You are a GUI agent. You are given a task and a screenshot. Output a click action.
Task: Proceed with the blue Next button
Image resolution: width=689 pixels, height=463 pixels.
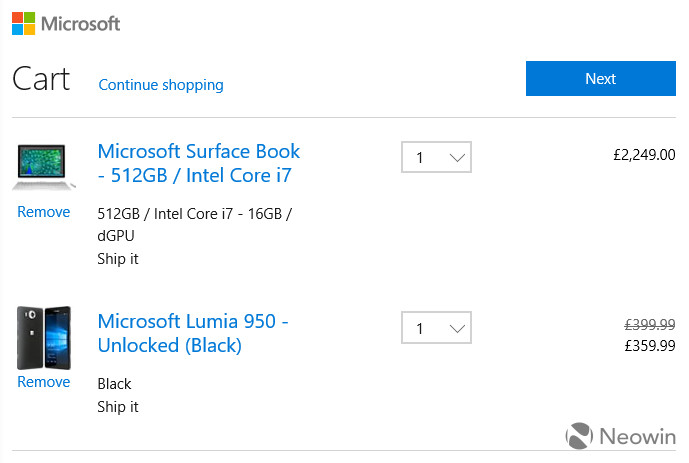pos(601,78)
